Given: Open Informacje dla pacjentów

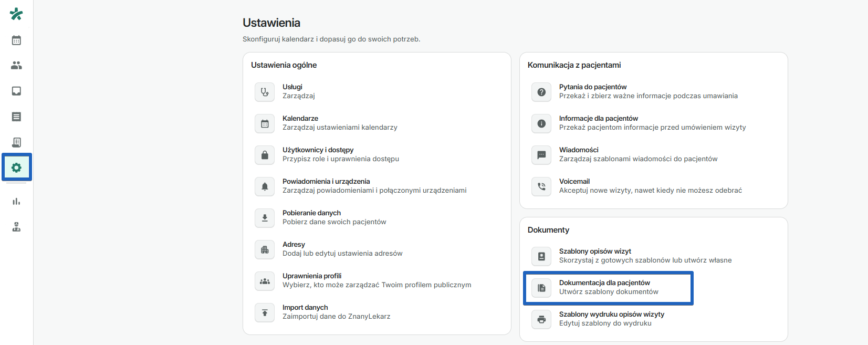Looking at the screenshot, I should (x=599, y=119).
